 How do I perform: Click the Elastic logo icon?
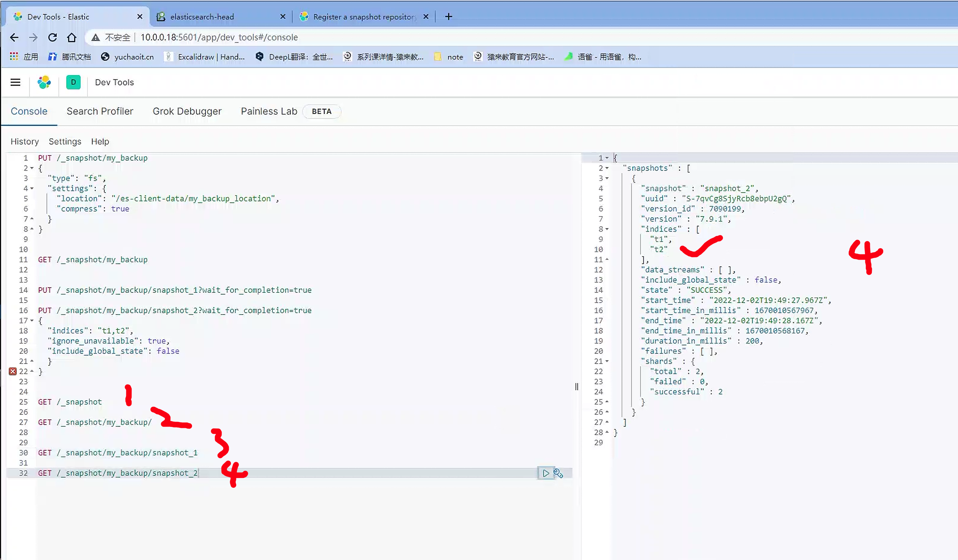point(44,82)
